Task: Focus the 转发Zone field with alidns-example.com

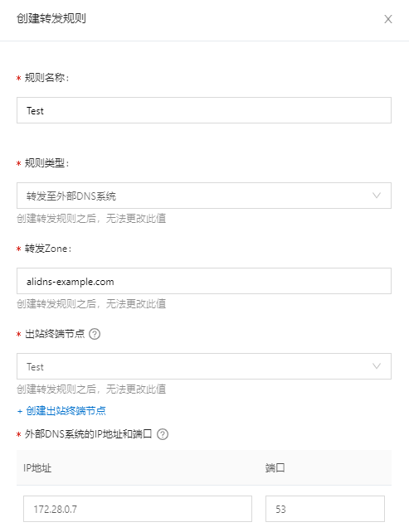Action: tap(204, 281)
